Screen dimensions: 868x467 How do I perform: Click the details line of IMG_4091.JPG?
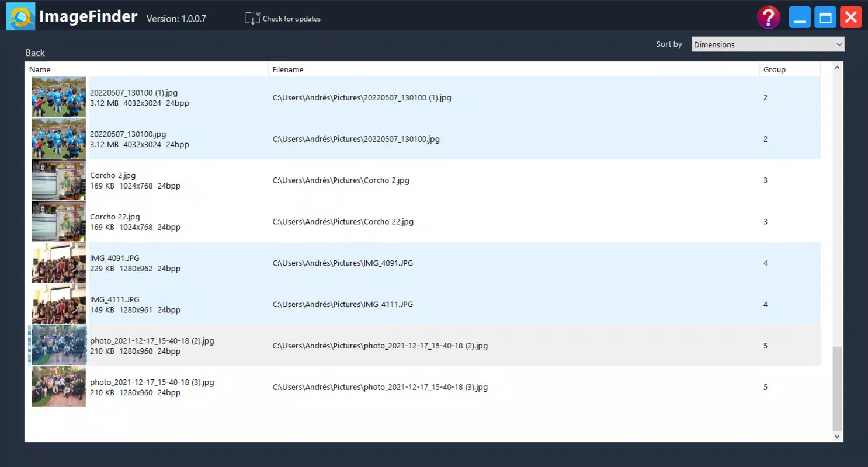136,269
